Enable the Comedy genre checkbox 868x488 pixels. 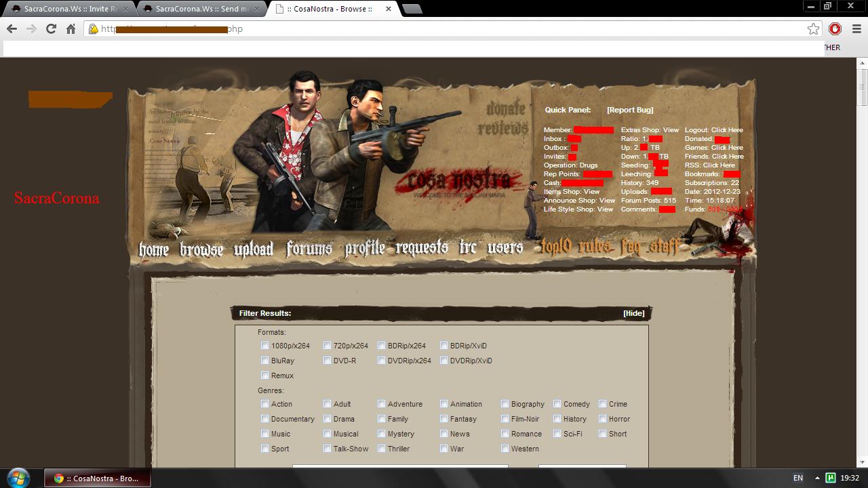(x=557, y=404)
